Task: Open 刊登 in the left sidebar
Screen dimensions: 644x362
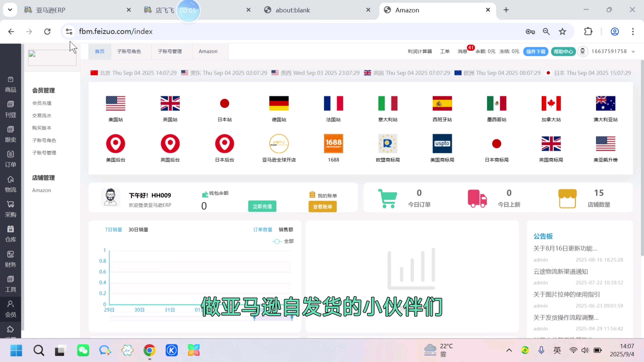Action: (11, 110)
